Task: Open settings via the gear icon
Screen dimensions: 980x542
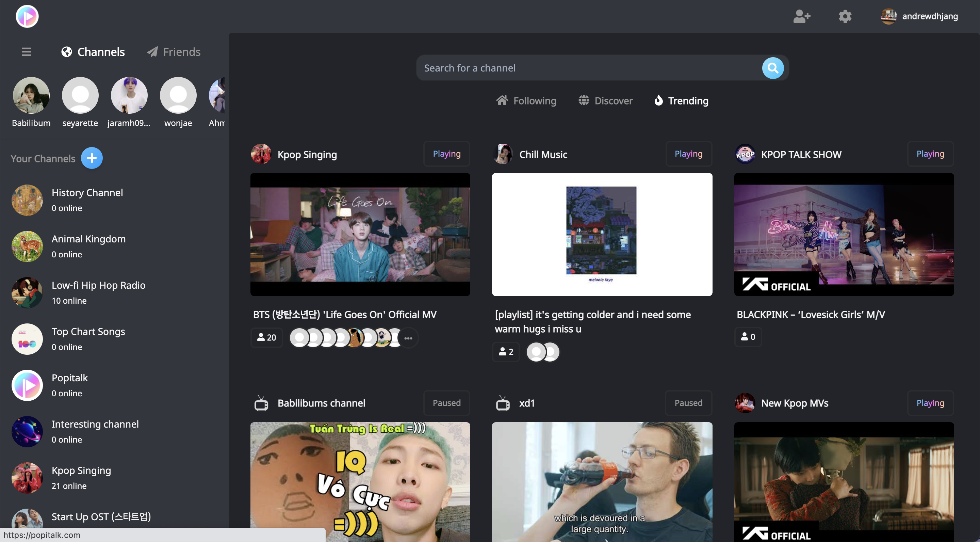Action: tap(845, 16)
